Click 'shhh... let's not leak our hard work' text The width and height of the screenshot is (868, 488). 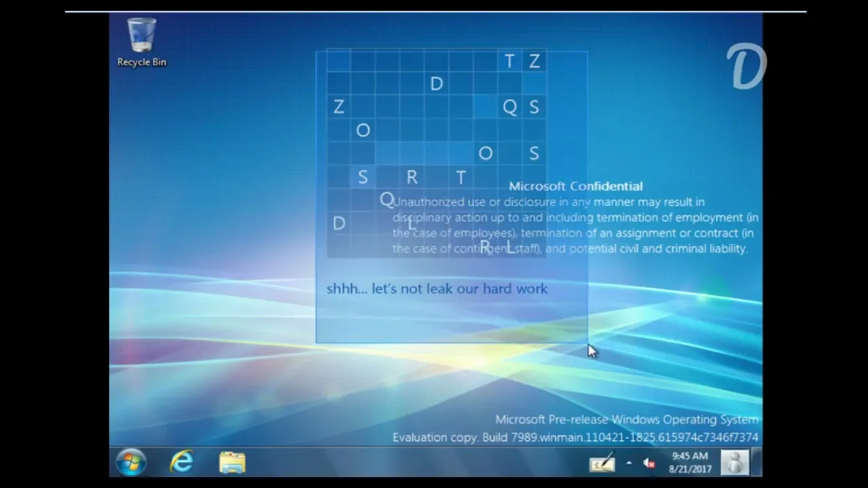pyautogui.click(x=437, y=289)
